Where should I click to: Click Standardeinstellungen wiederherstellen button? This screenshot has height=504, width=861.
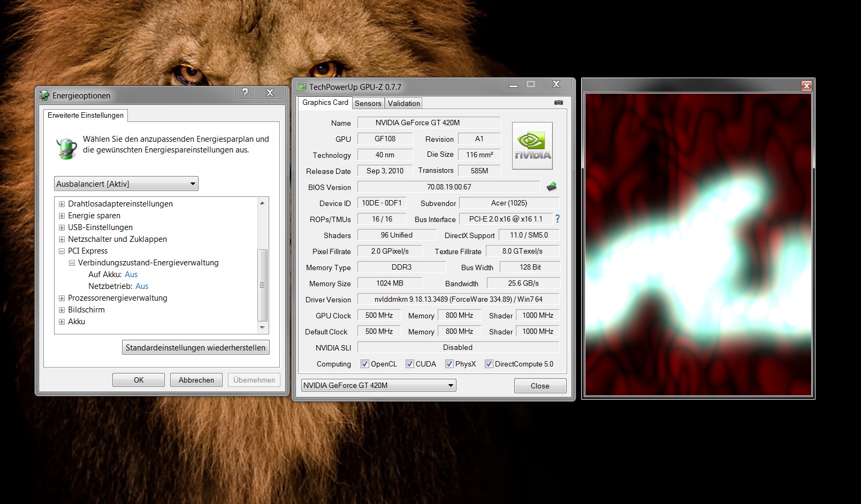click(195, 348)
